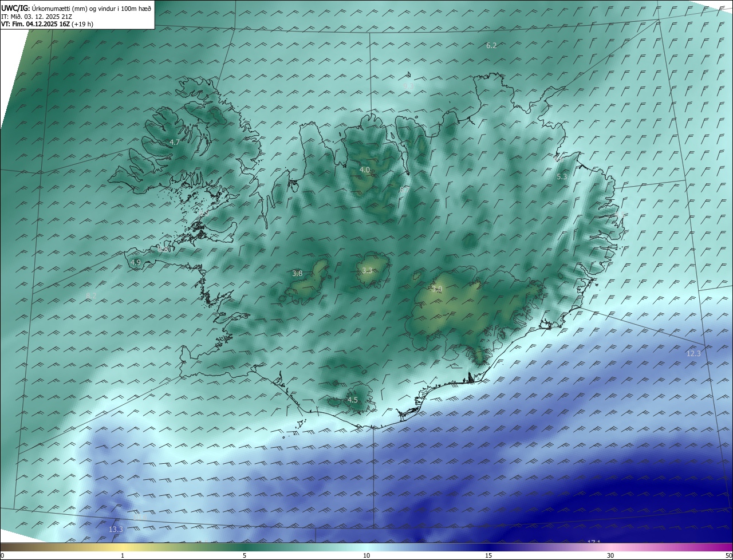Click the colour scale tick label "5"

(245, 555)
